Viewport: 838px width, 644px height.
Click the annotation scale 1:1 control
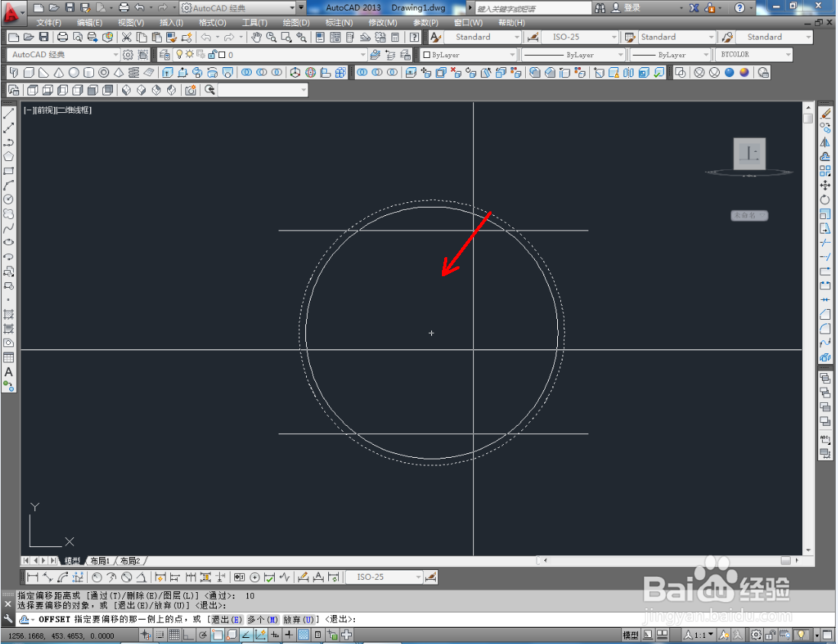click(x=698, y=635)
